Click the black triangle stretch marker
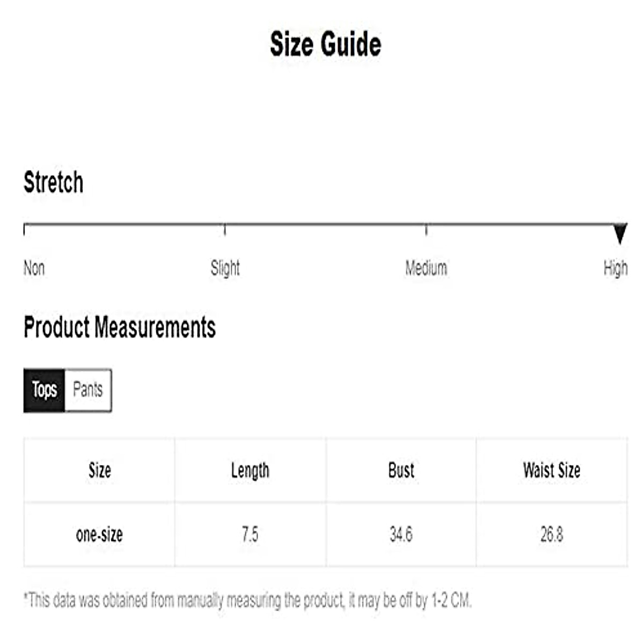 pyautogui.click(x=620, y=233)
